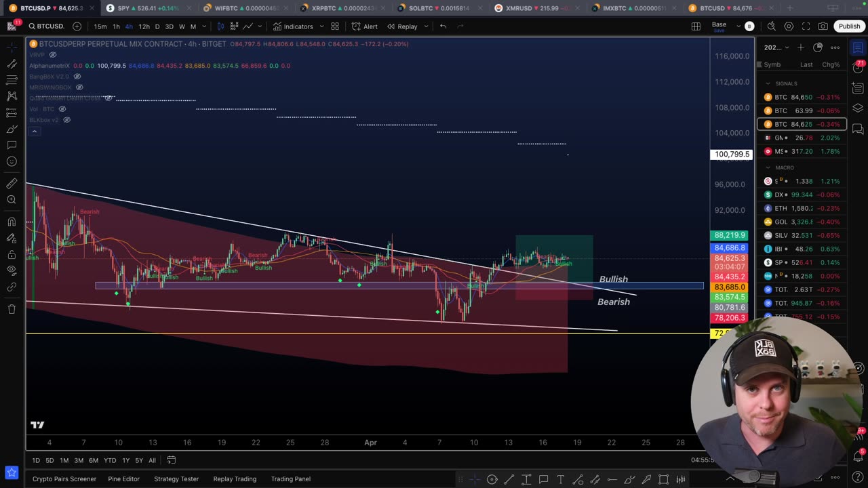This screenshot has height=488, width=868.
Task: Select the trend line drawing tool
Action: (x=12, y=64)
